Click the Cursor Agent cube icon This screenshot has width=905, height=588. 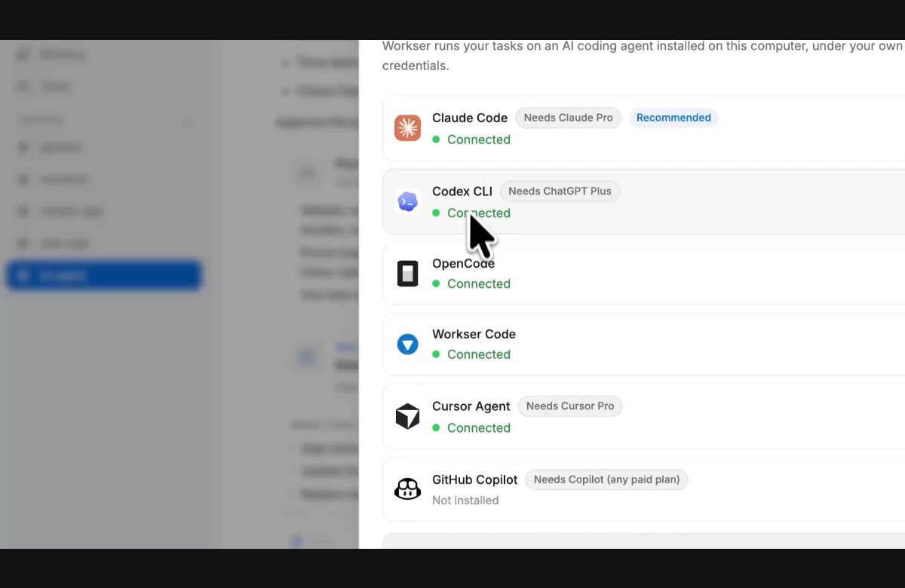(x=407, y=416)
